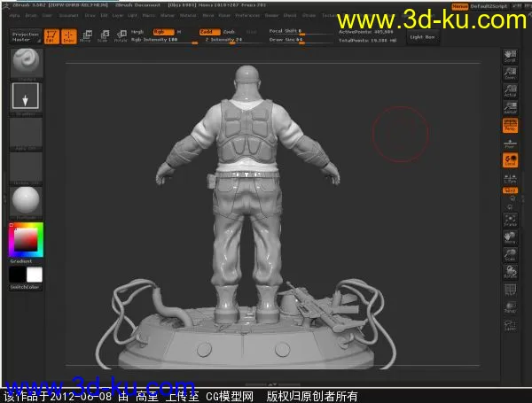Screen dimensions: 532x403
Task: Toggle the Zadd sculpt mode
Action: coord(205,31)
